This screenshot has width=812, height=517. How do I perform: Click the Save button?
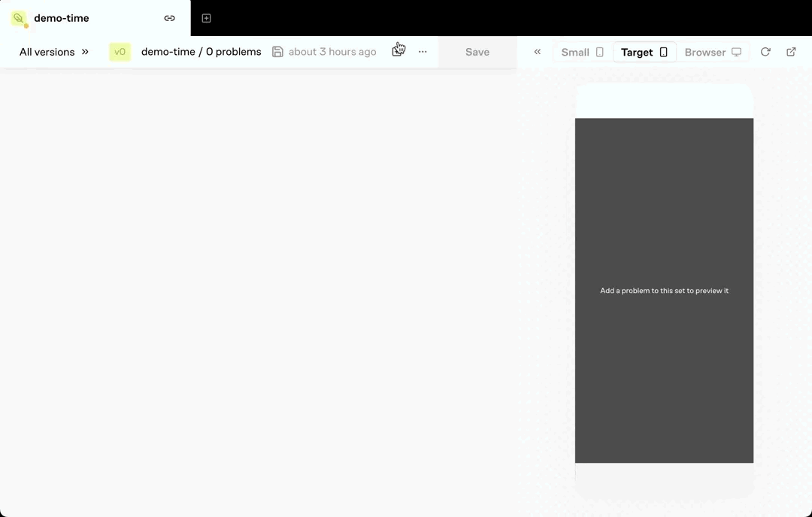click(x=477, y=52)
